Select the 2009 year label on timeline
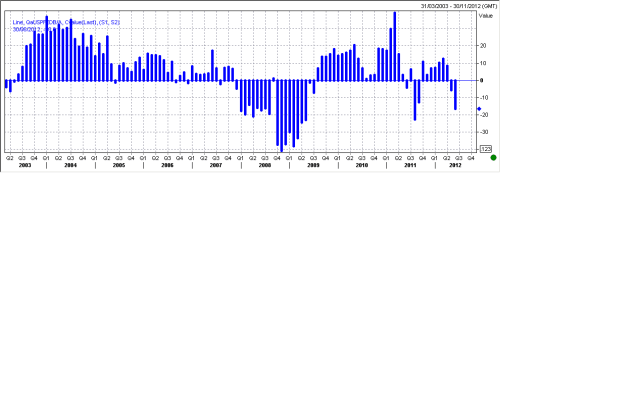Image resolution: width=640 pixels, height=403 pixels. 313,165
